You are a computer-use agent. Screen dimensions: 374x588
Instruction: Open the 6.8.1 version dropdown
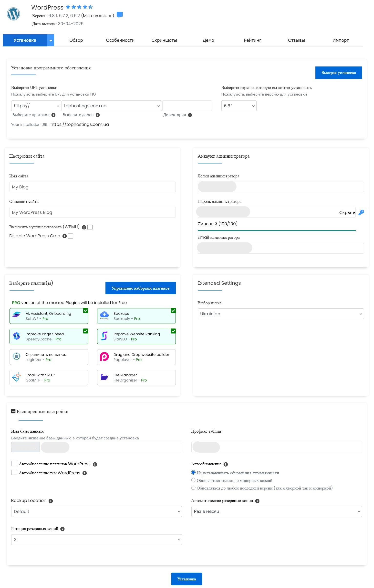point(239,106)
